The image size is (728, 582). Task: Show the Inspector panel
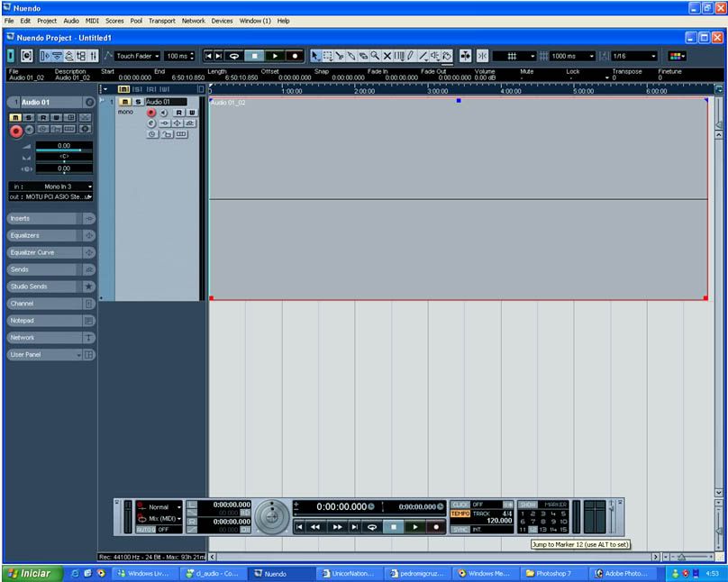44,56
